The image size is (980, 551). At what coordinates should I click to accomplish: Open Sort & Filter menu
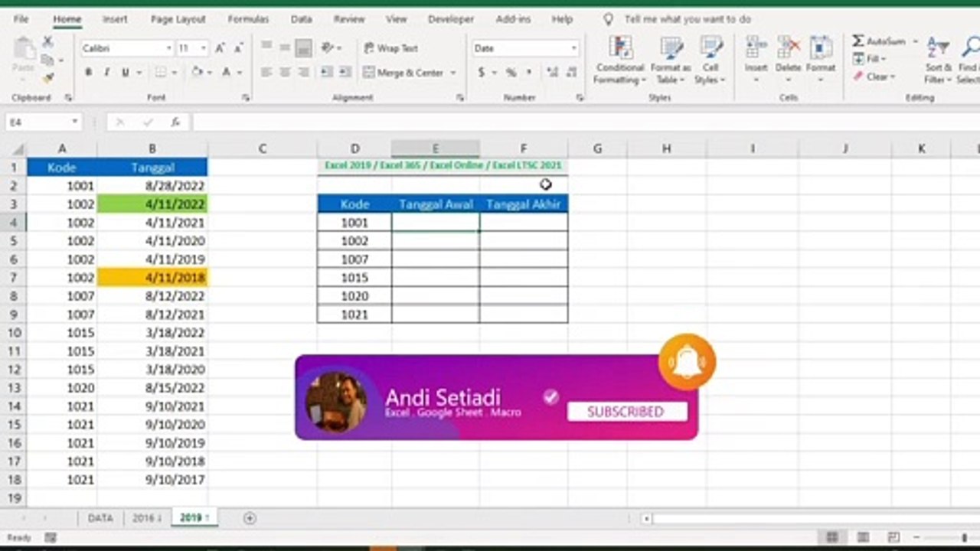937,60
